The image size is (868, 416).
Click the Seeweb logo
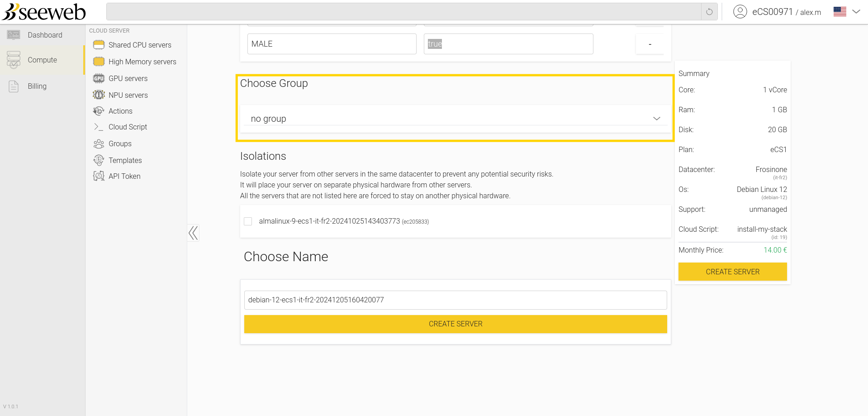click(x=44, y=12)
